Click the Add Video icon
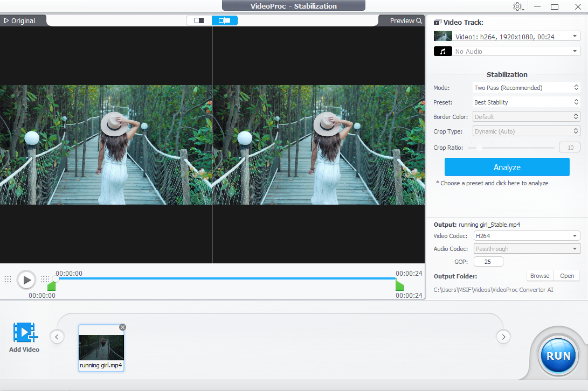The image size is (588, 391). click(x=24, y=334)
